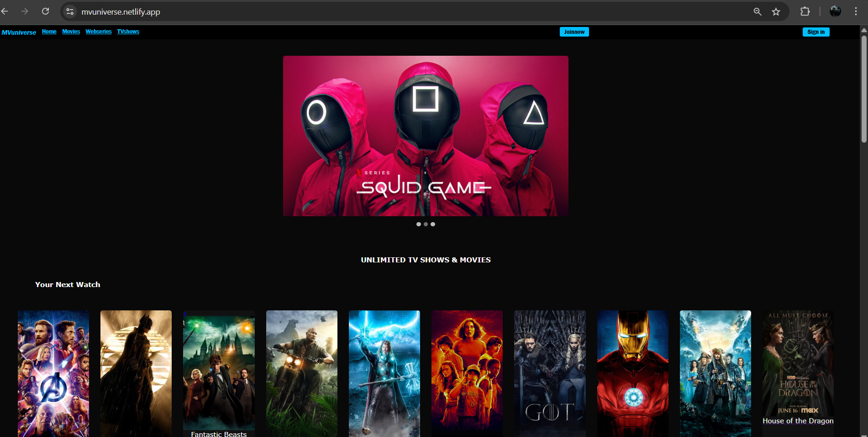
Task: Open the Webseries nav link
Action: pos(99,32)
